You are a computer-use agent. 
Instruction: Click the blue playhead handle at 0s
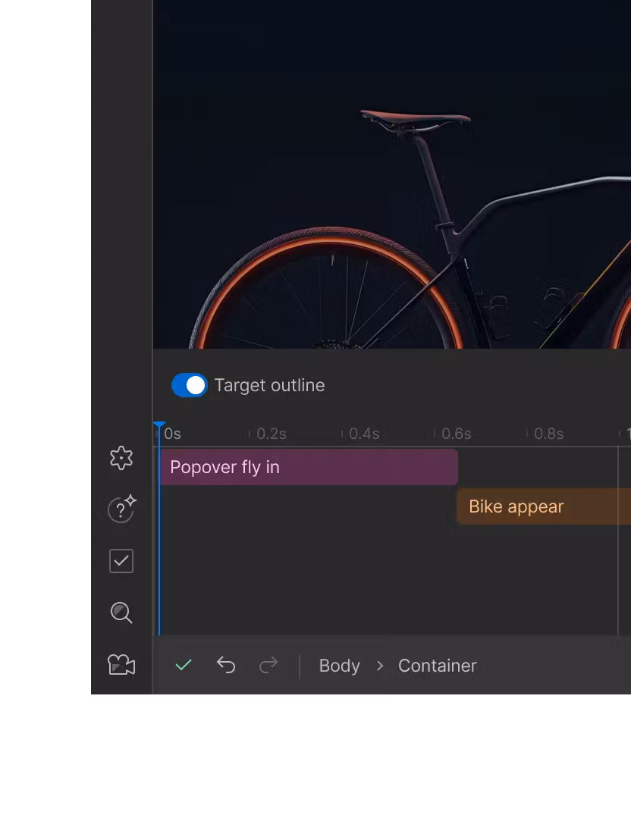pos(159,427)
